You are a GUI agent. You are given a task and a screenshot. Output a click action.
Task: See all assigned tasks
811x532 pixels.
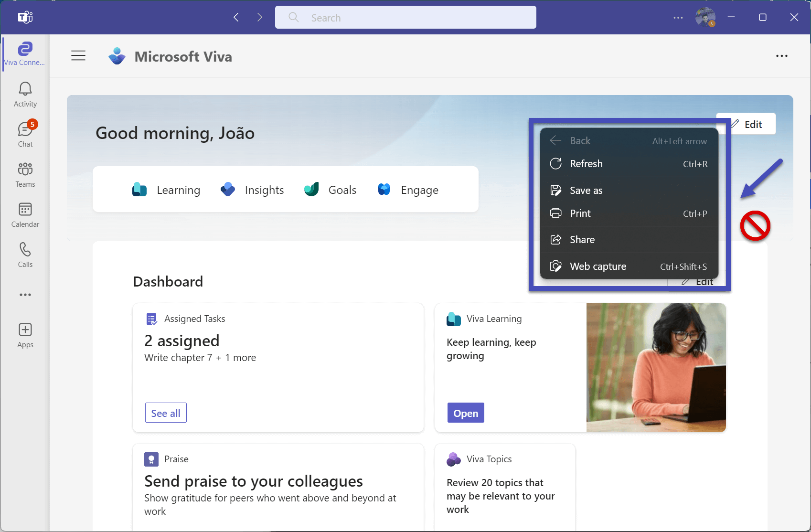pyautogui.click(x=165, y=413)
